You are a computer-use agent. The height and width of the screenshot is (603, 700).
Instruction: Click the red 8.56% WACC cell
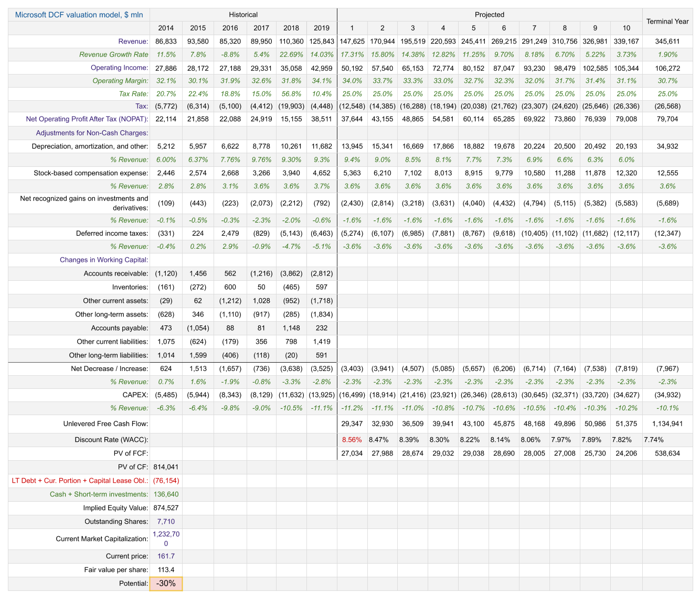coord(352,440)
